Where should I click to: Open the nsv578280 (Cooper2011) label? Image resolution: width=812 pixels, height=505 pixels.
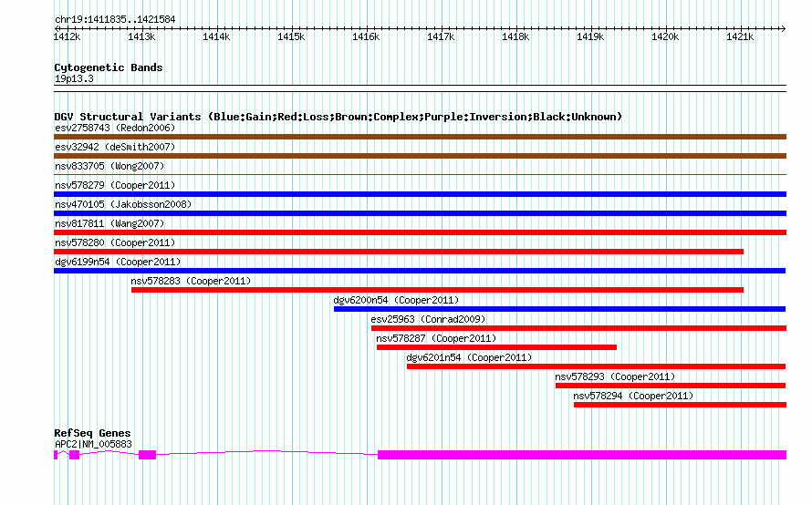[115, 242]
